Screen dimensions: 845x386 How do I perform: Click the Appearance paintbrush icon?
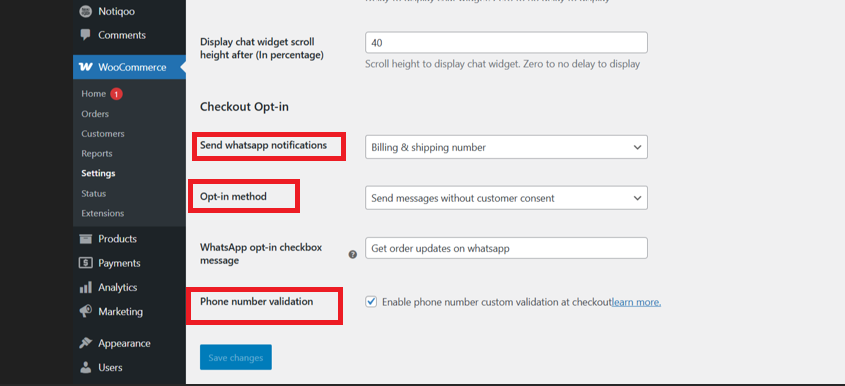pyautogui.click(x=85, y=343)
